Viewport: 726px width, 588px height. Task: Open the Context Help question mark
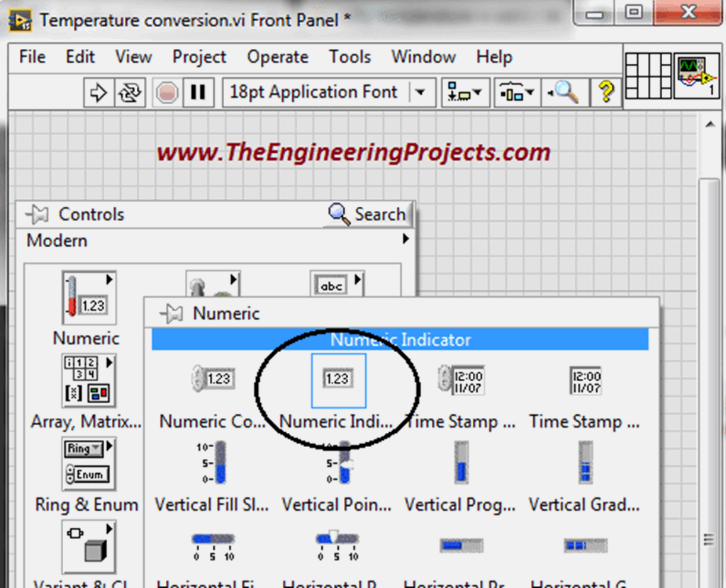(605, 92)
